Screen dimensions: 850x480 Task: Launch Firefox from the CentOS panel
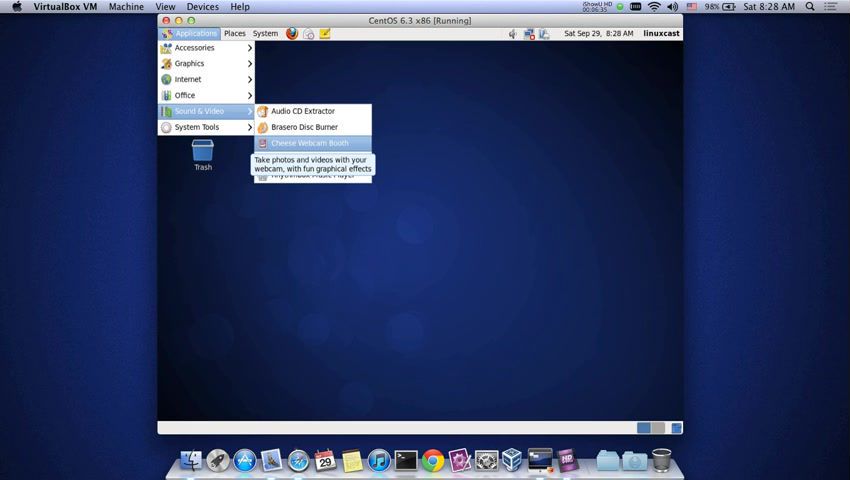pyautogui.click(x=292, y=34)
